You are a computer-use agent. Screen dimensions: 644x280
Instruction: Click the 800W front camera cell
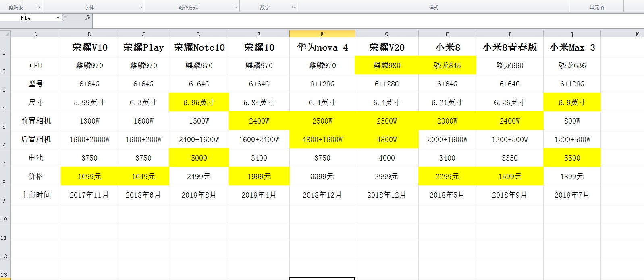572,121
